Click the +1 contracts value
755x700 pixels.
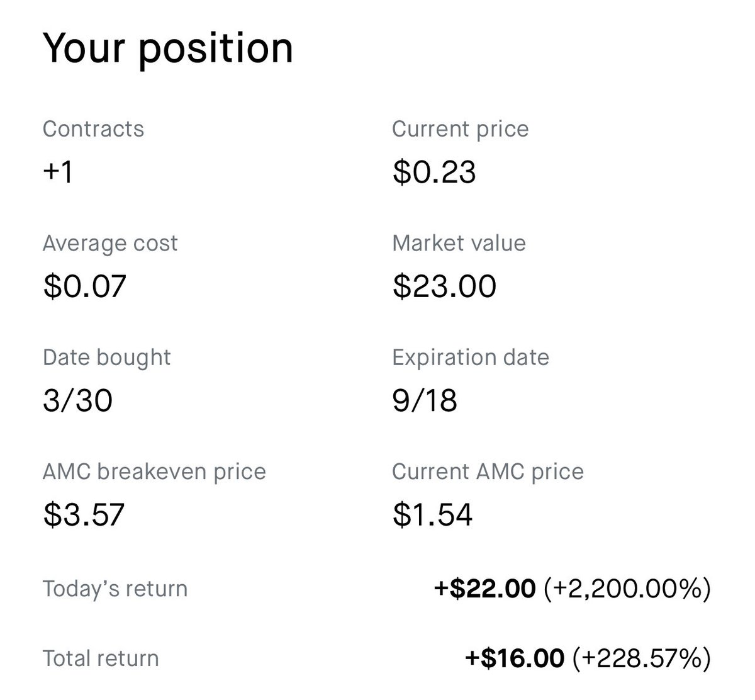pyautogui.click(x=58, y=172)
